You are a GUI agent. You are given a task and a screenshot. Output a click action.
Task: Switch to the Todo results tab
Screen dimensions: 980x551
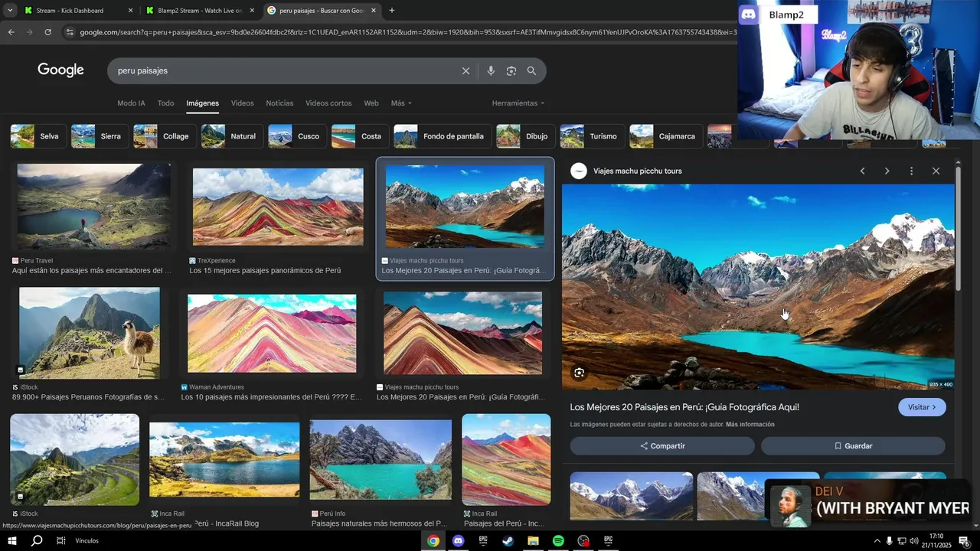click(165, 103)
